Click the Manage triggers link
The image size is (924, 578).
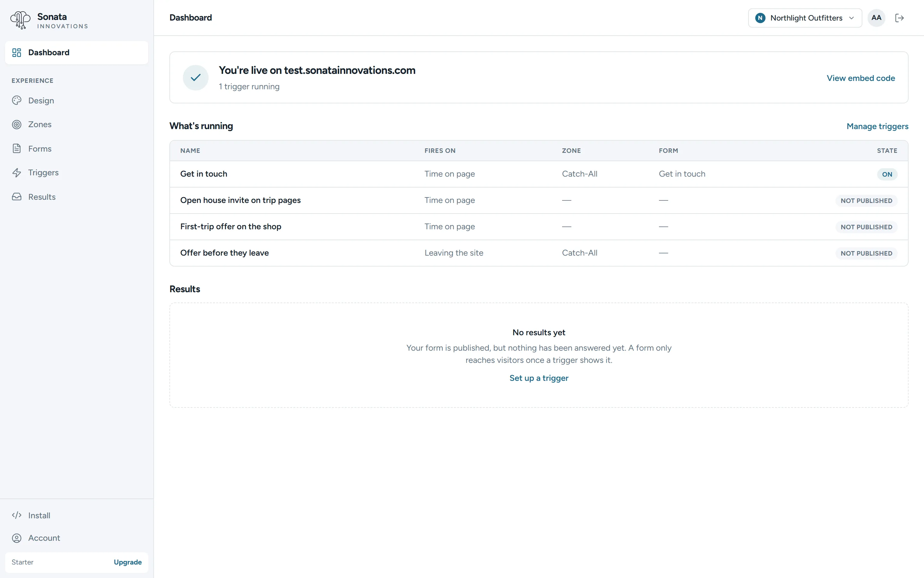877,126
